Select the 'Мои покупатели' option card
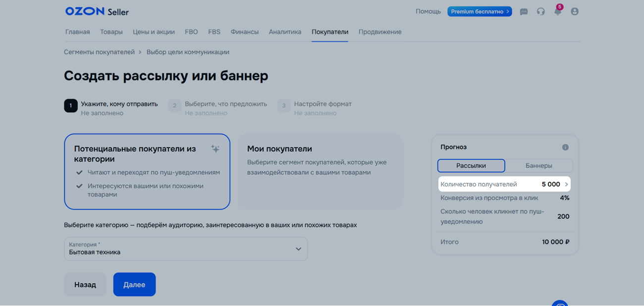This screenshot has height=306, width=644. [320, 171]
